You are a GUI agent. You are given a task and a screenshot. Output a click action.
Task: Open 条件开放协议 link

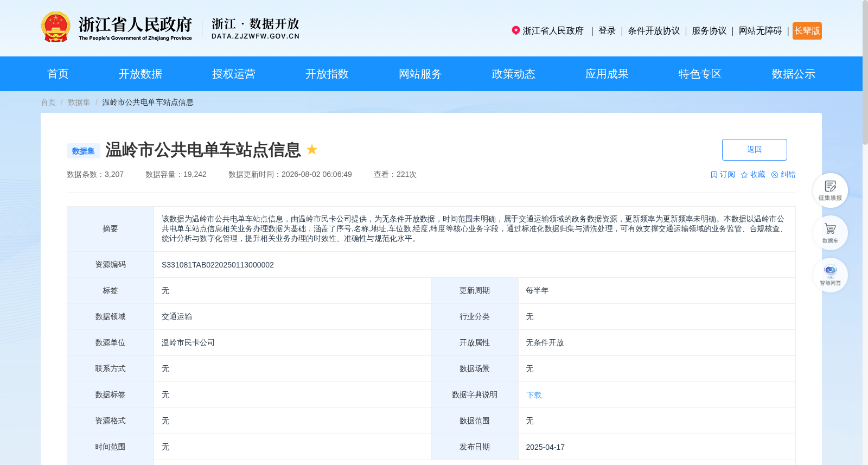[x=654, y=31]
